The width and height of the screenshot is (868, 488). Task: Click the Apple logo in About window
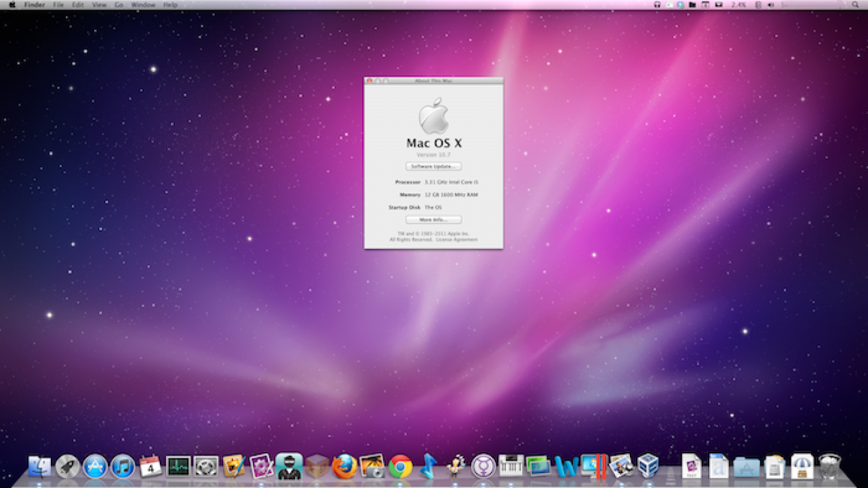[x=434, y=115]
